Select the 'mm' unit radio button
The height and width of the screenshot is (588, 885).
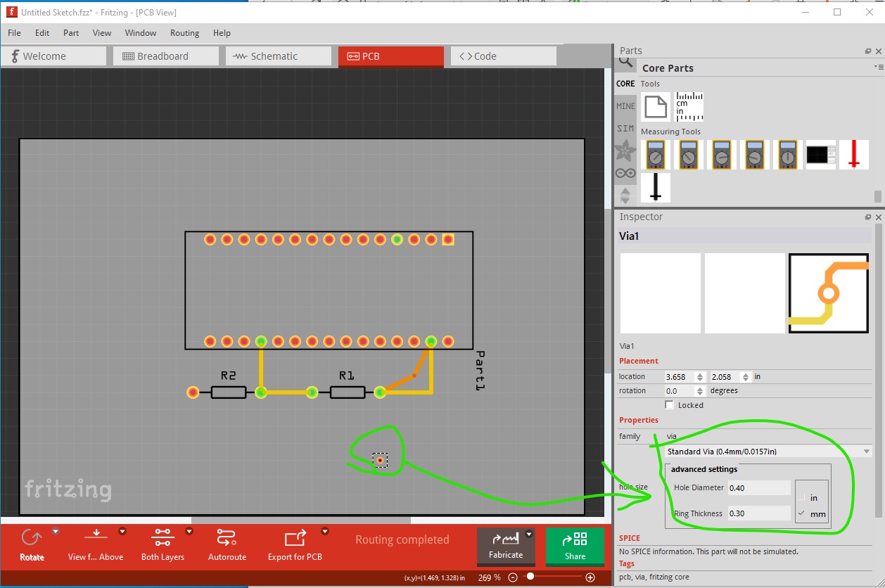802,514
